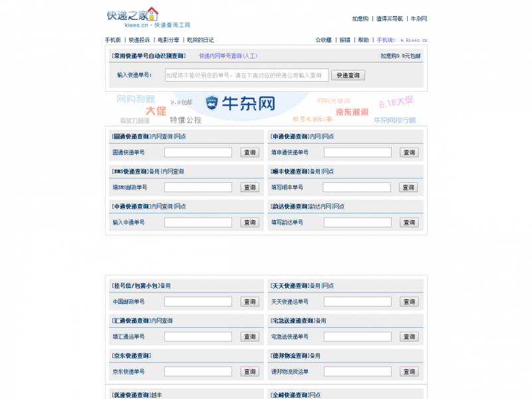532x399 pixels.
Task: Open the 顺丰快递查询 heading link
Action: [290, 172]
